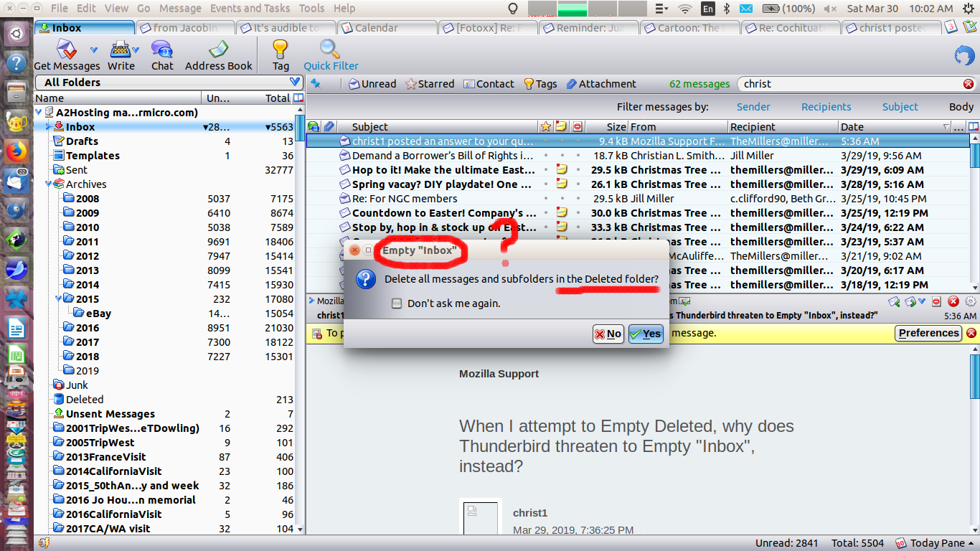Collapse the Archives folder
This screenshot has width=980, height=551.
click(x=49, y=184)
